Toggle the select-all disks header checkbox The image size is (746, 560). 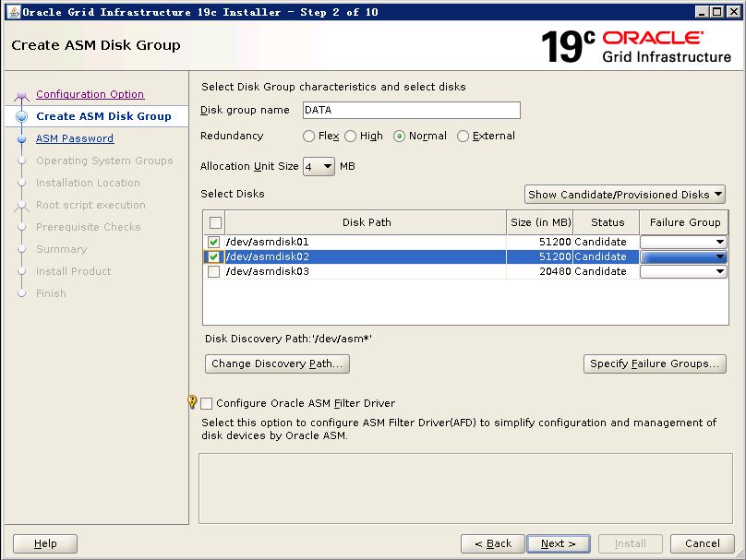click(215, 222)
